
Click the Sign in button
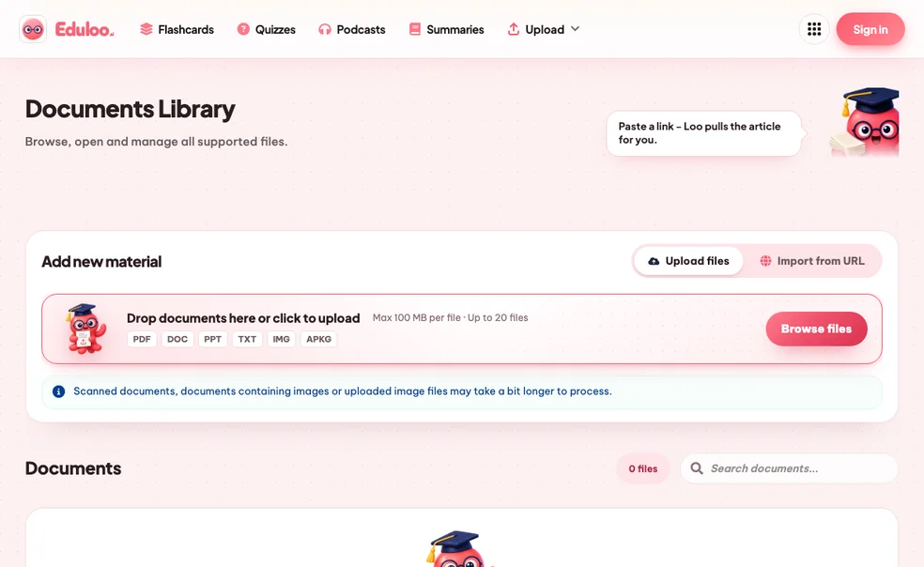870,29
